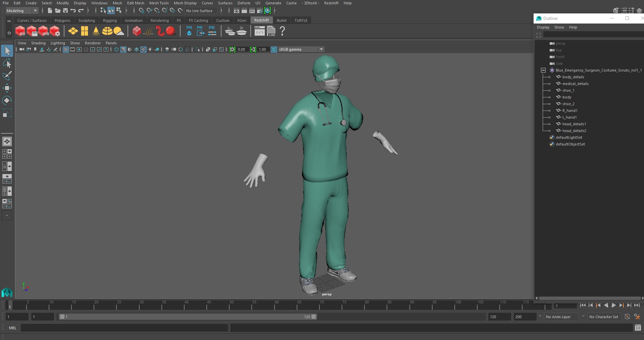Open the Deform menu
This screenshot has height=340, width=644.
(x=244, y=3)
